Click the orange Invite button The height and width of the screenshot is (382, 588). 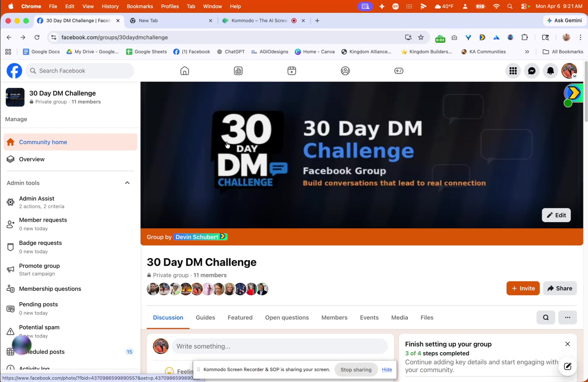tap(523, 288)
